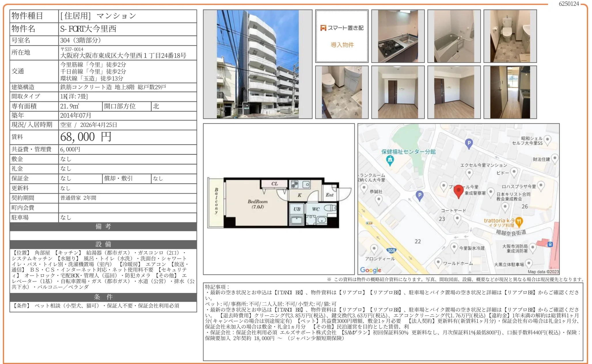The width and height of the screenshot is (592, 364).
Task: Click the red location pin on map
Action: [x=458, y=191]
